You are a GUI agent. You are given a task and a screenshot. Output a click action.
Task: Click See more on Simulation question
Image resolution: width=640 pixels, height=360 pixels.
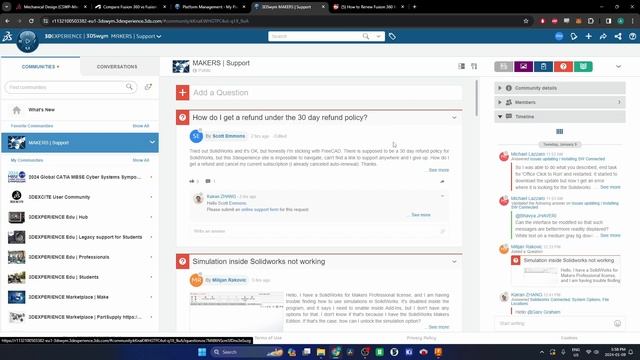(x=439, y=327)
